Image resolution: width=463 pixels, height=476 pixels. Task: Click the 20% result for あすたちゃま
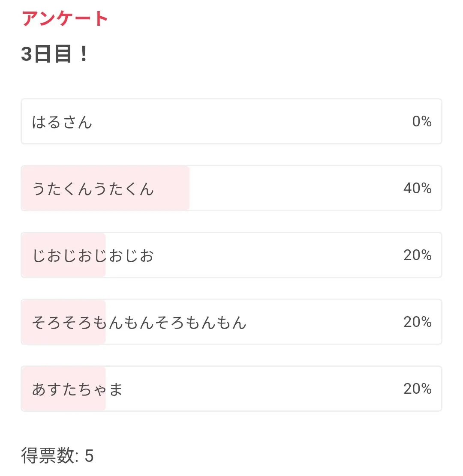[417, 389]
